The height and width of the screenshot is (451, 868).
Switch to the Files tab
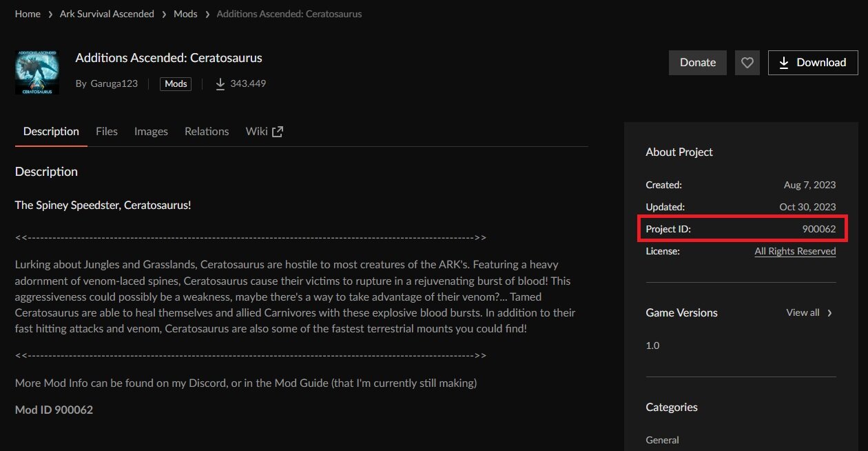(x=107, y=132)
